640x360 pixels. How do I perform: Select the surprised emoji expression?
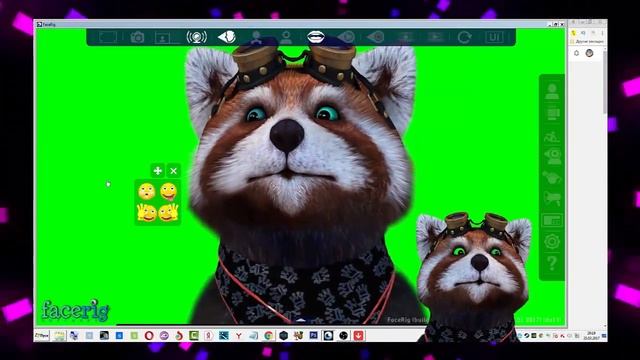pyautogui.click(x=147, y=191)
